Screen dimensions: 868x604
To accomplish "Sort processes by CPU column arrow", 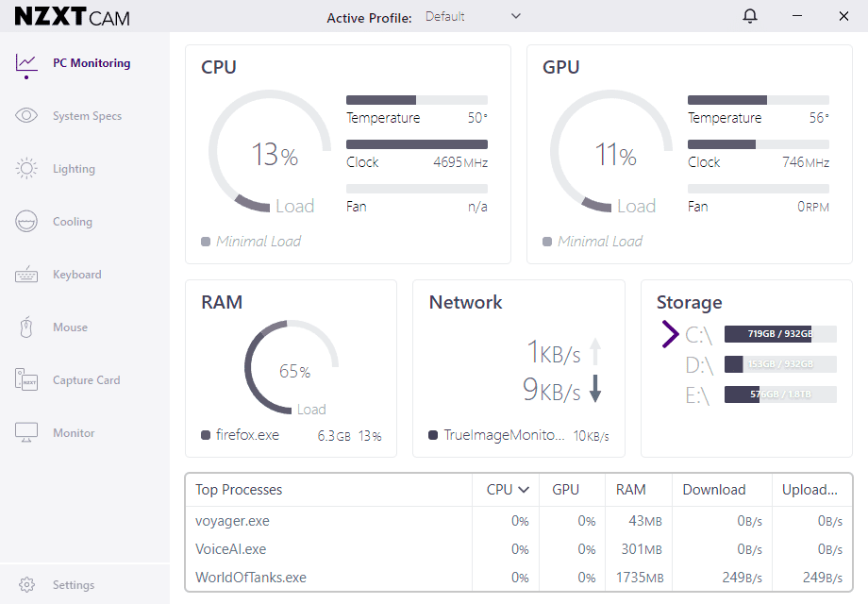I will pos(524,490).
